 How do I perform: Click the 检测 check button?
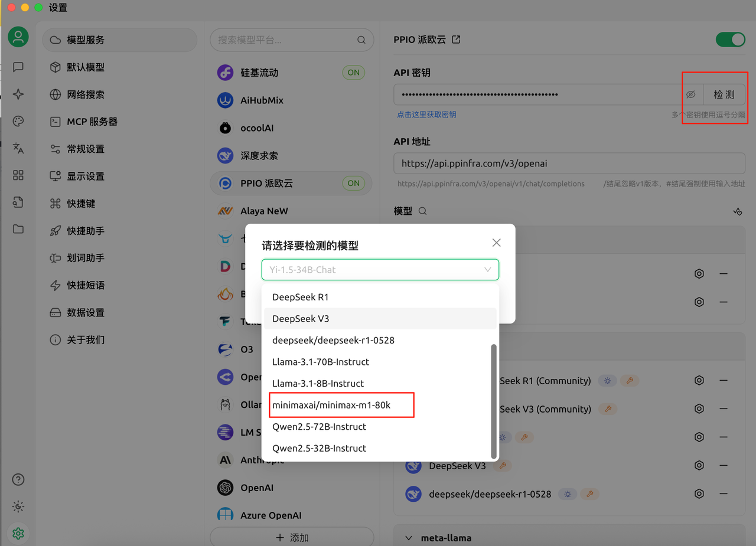pos(724,94)
